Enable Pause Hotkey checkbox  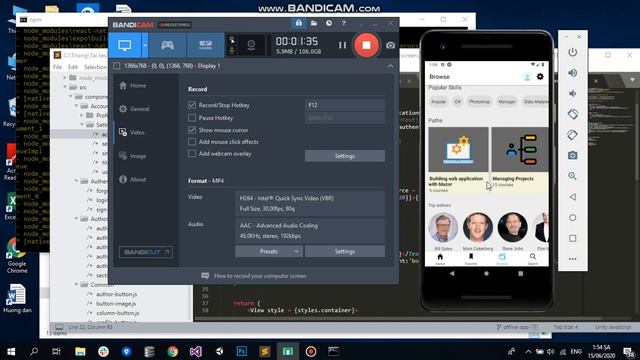click(192, 118)
